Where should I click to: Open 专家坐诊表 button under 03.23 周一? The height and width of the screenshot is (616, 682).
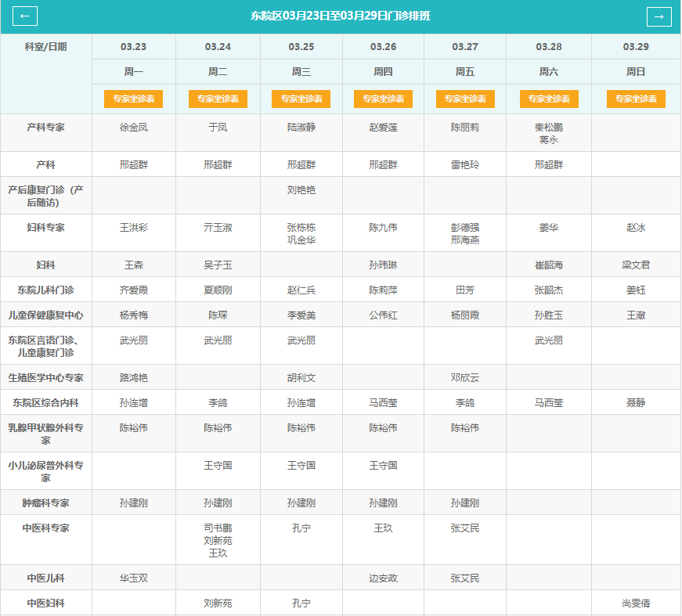tap(134, 99)
